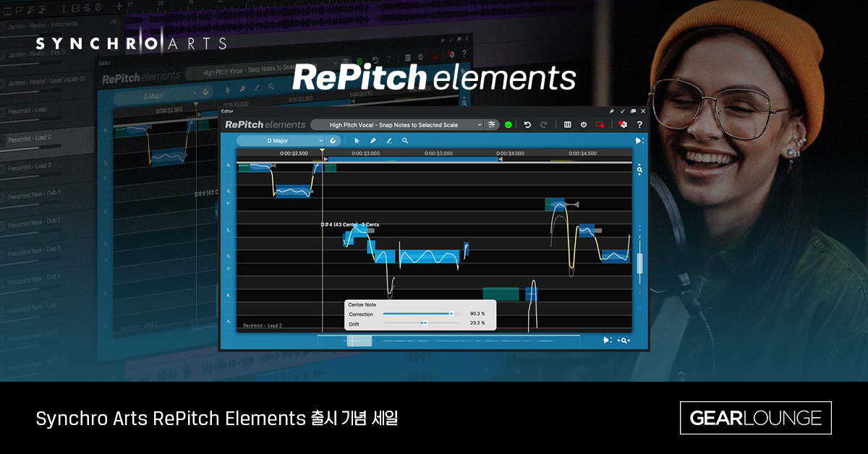Click the redo arrow icon
Image resolution: width=868 pixels, height=454 pixels.
click(544, 124)
